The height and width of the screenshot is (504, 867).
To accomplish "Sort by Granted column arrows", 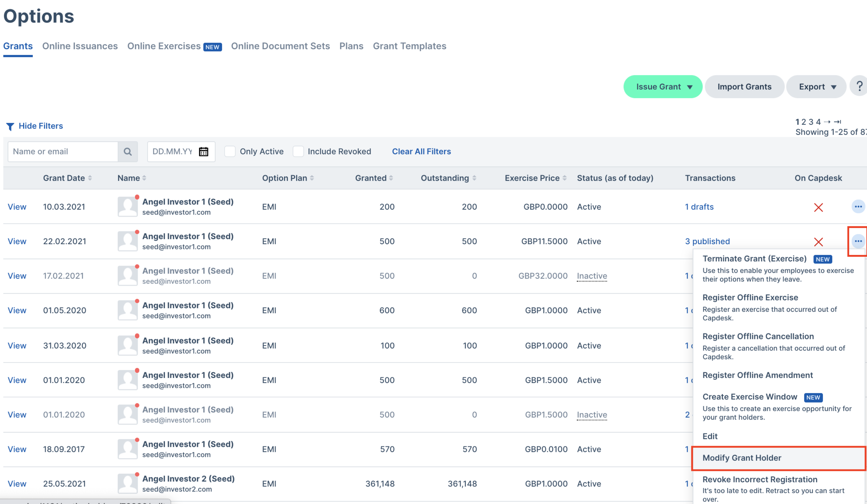I will pyautogui.click(x=391, y=178).
